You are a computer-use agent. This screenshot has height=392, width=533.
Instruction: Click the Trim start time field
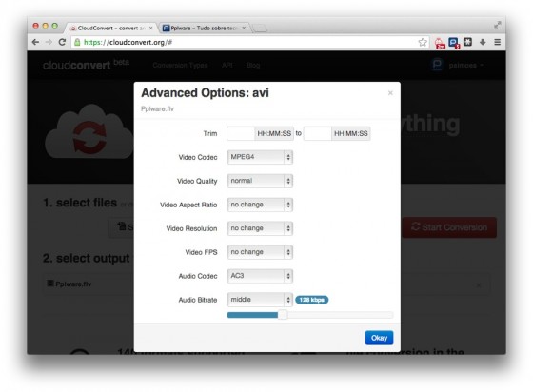tap(241, 133)
